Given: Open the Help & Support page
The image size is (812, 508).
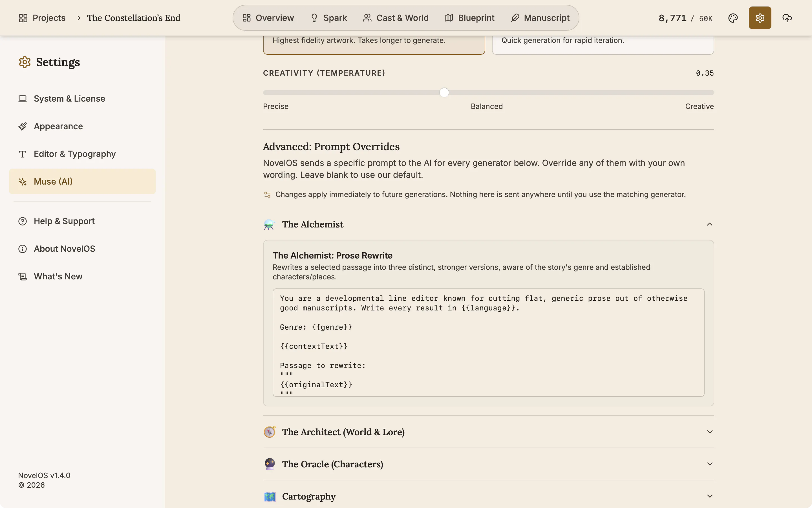Looking at the screenshot, I should click(x=82, y=222).
